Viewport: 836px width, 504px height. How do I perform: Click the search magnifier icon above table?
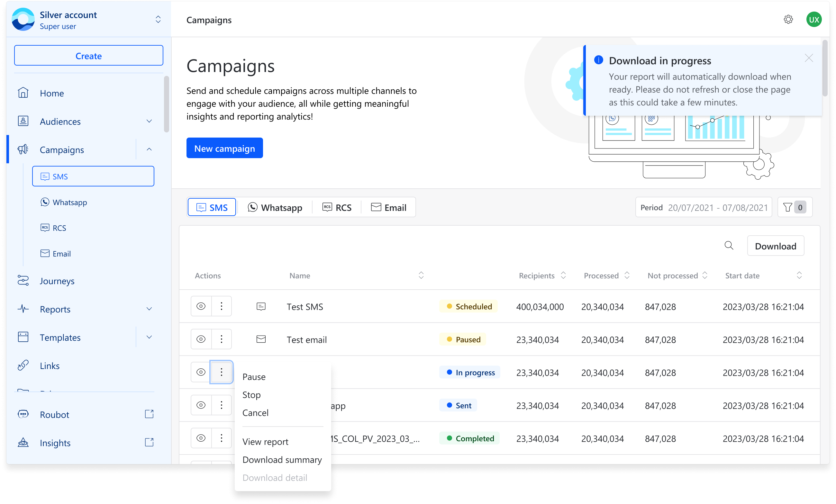(x=729, y=246)
